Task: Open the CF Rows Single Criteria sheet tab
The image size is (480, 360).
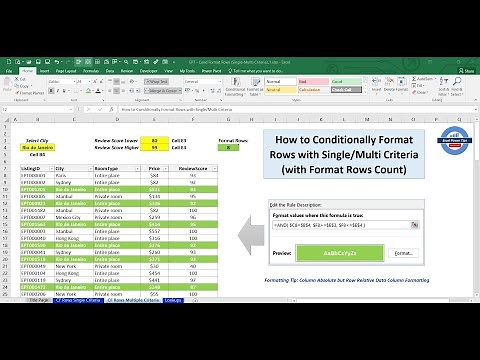Action: [78, 300]
